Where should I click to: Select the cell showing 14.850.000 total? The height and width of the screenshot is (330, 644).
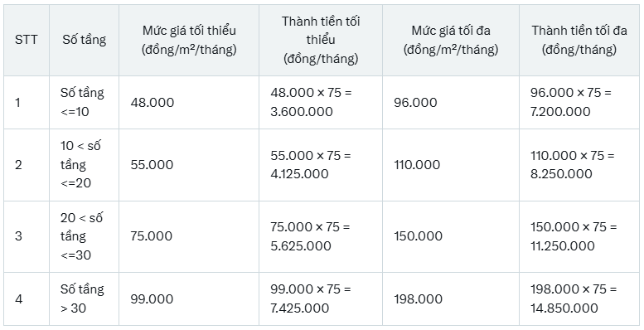click(x=579, y=298)
